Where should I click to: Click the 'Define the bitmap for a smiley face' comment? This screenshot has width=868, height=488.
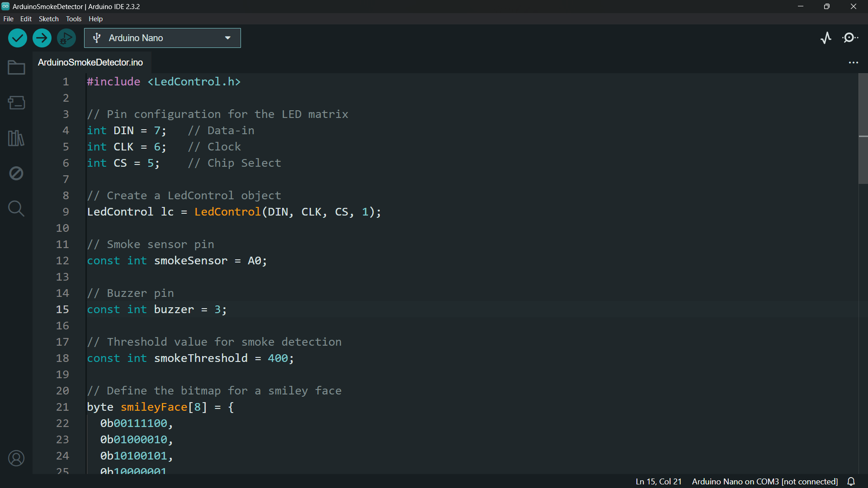pos(214,391)
